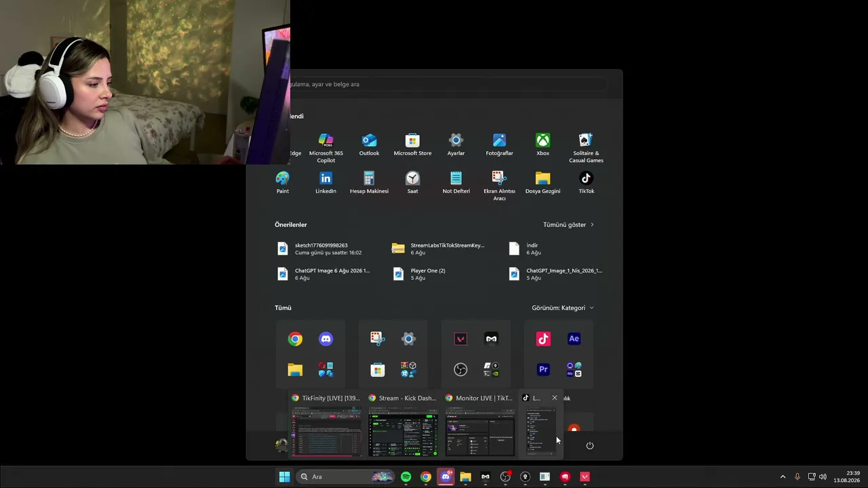This screenshot has height=488, width=868.
Task: Select the Stream - Kick Dashboard preview
Action: [403, 425]
